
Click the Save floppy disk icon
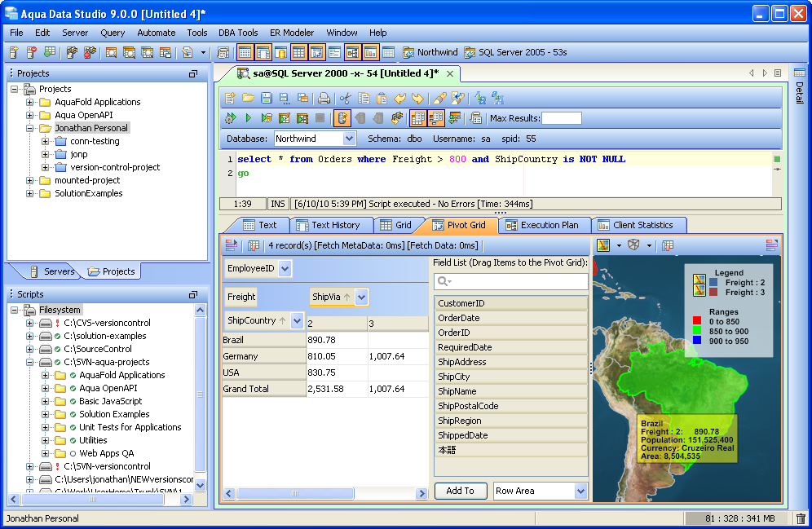pyautogui.click(x=266, y=98)
